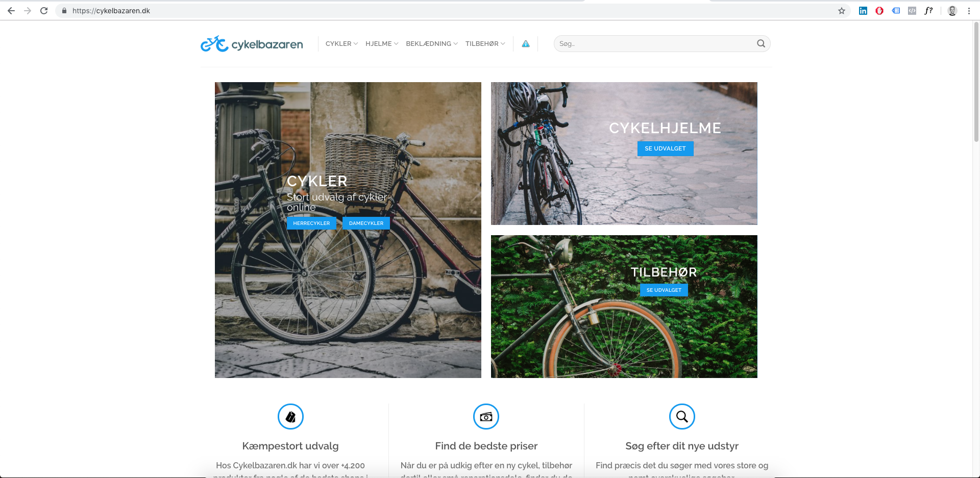Viewport: 980px width, 478px height.
Task: Open the Chrome three-dot menu
Action: [968, 11]
